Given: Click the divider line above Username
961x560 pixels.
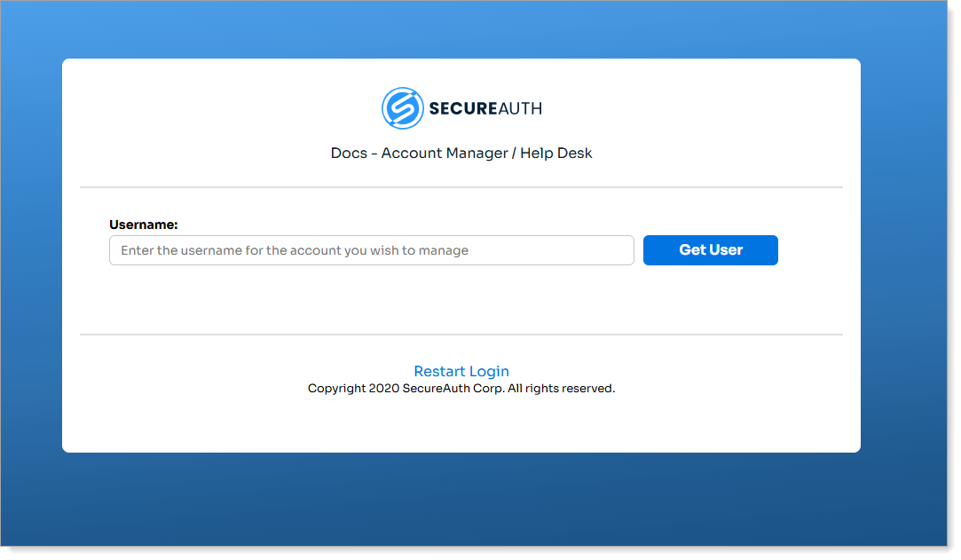Looking at the screenshot, I should coord(461,187).
